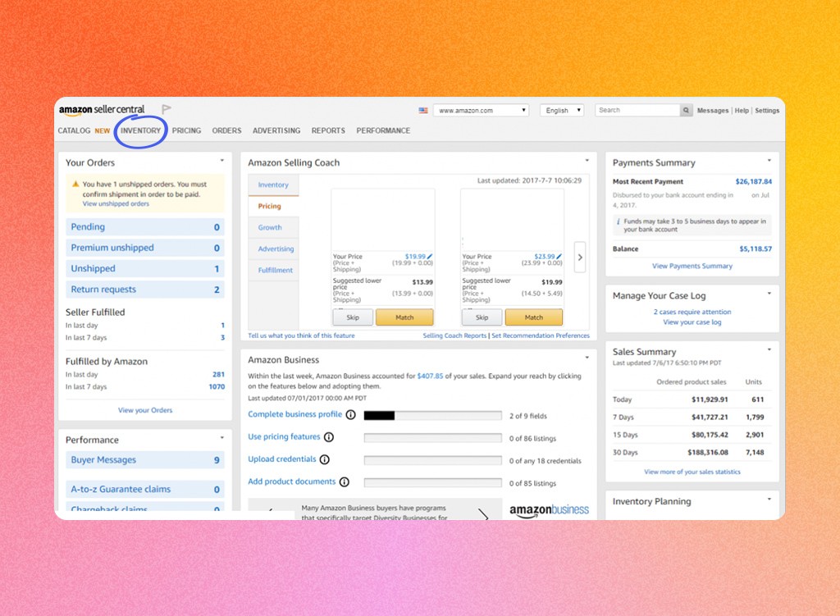Collapse the Amazon Business widget arrow
Viewport: 840px width, 616px height.
pyautogui.click(x=587, y=358)
